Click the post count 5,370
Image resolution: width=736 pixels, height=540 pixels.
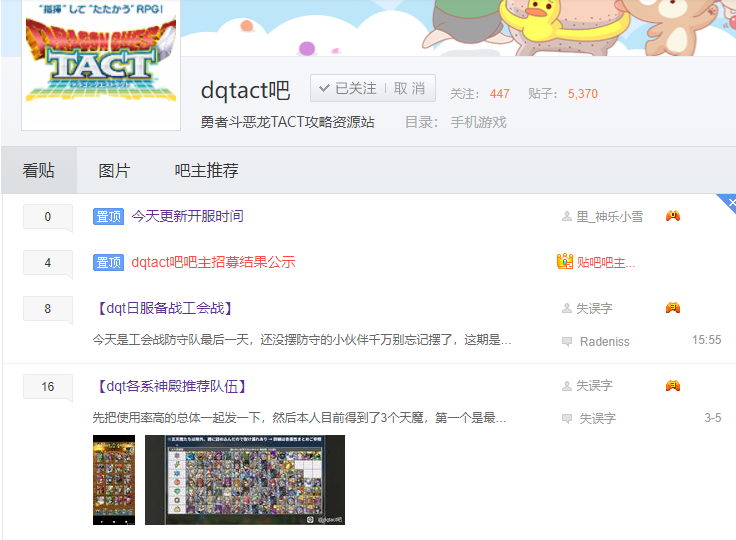pyautogui.click(x=583, y=94)
